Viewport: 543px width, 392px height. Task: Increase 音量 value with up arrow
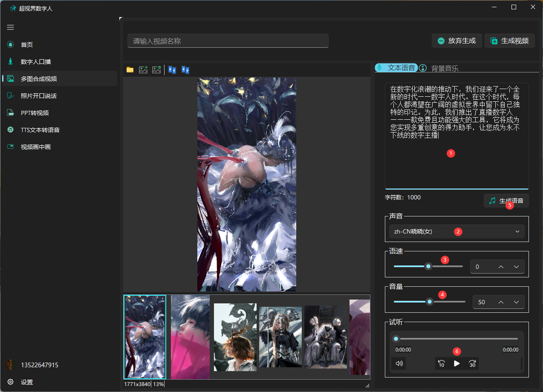pos(501,302)
